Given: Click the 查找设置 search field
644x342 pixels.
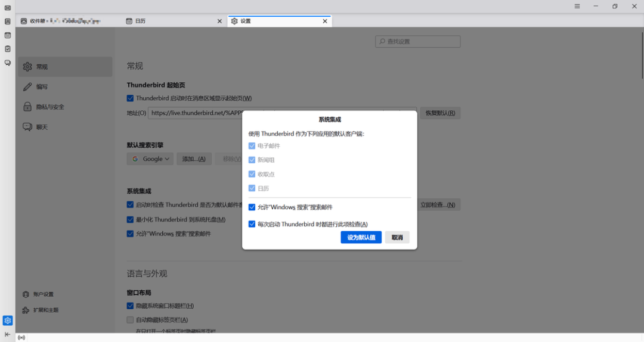Looking at the screenshot, I should [417, 42].
